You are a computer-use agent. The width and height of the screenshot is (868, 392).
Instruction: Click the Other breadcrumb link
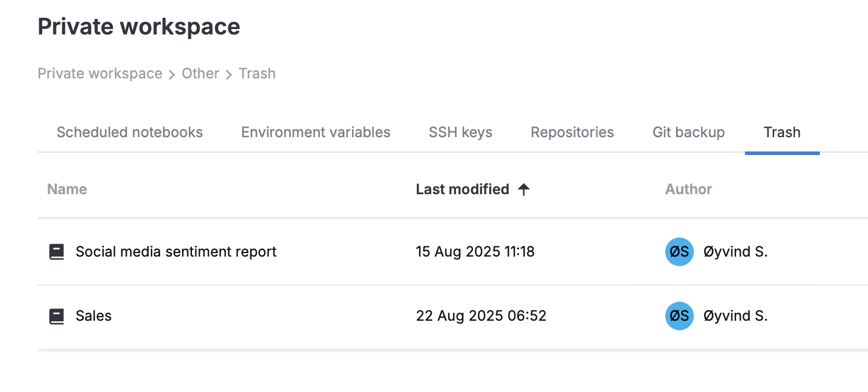click(x=200, y=74)
